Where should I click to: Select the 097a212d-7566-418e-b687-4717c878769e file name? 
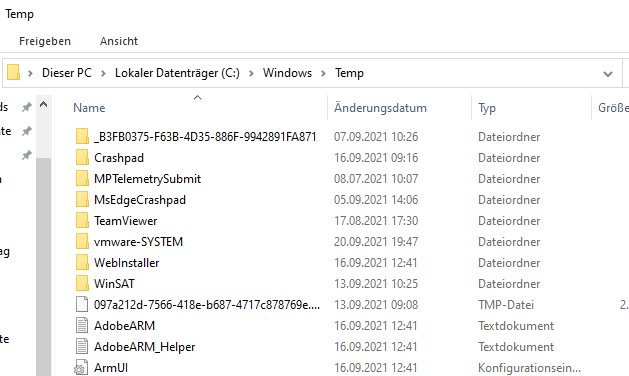pyautogui.click(x=207, y=305)
